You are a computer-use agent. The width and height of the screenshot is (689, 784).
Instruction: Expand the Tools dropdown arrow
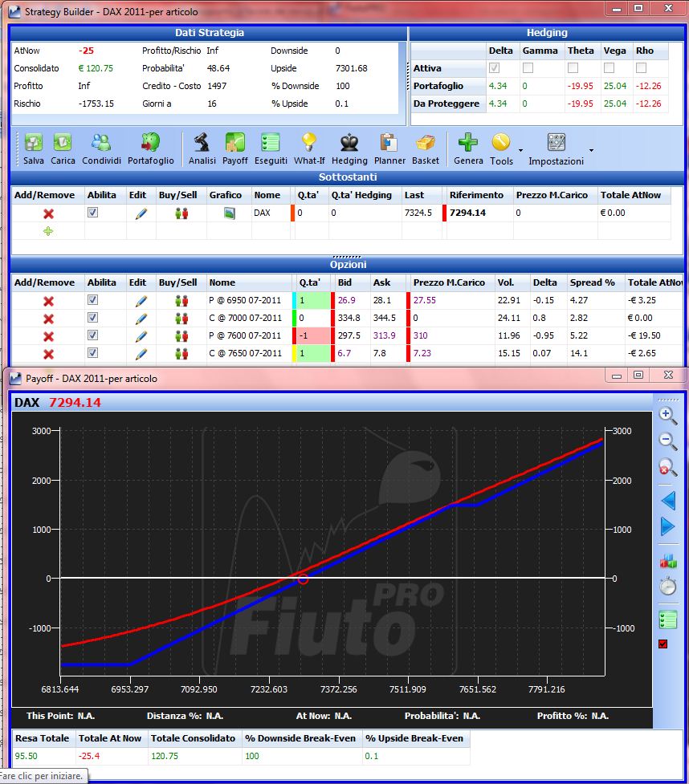[x=520, y=151]
